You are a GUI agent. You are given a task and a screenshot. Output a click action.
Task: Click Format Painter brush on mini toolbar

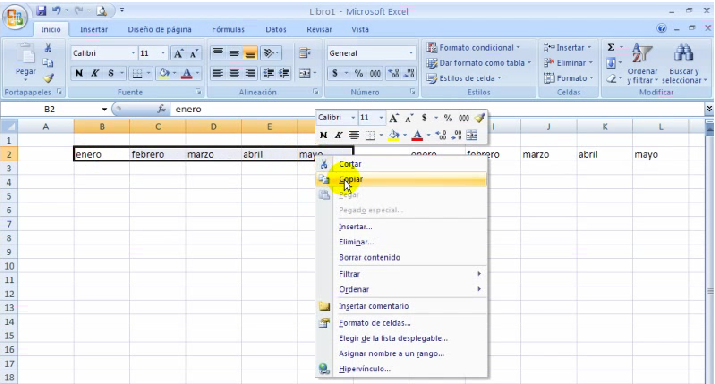[479, 118]
